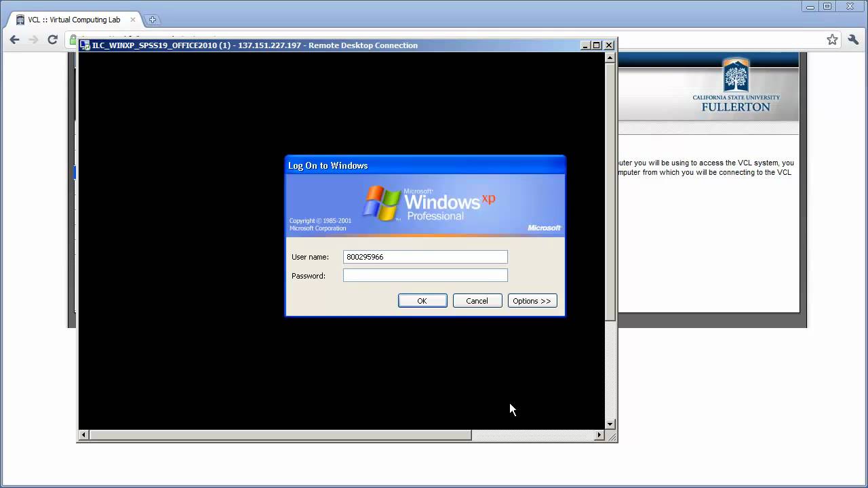Maximize the Chrome browser window
This screenshot has width=868, height=488.
click(827, 6)
